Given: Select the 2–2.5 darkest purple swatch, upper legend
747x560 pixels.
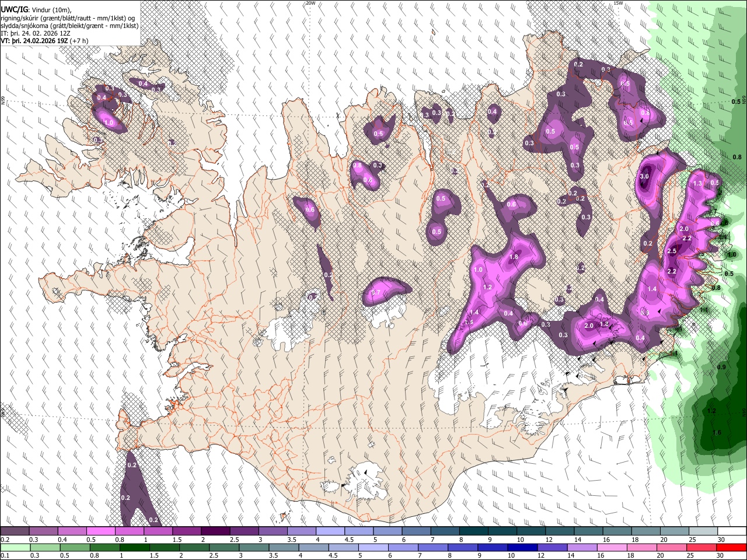Looking at the screenshot, I should pyautogui.click(x=215, y=531).
